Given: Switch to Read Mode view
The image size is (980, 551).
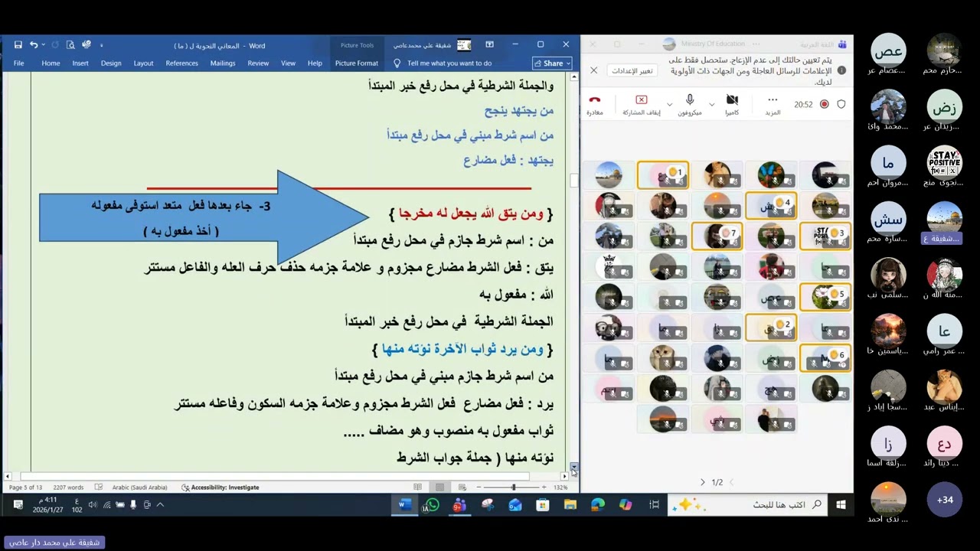Looking at the screenshot, I should (417, 487).
